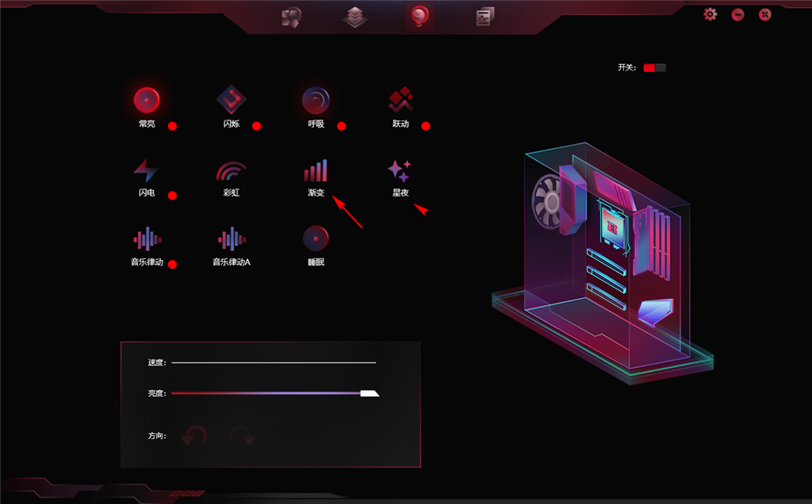The image size is (812, 504).
Task: Activate the 呼吸 (breathing) effect
Action: [x=316, y=101]
